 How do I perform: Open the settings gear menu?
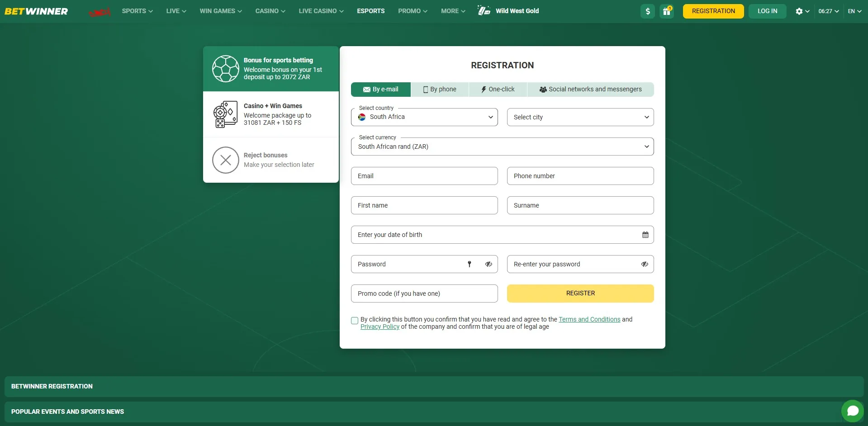click(x=800, y=11)
